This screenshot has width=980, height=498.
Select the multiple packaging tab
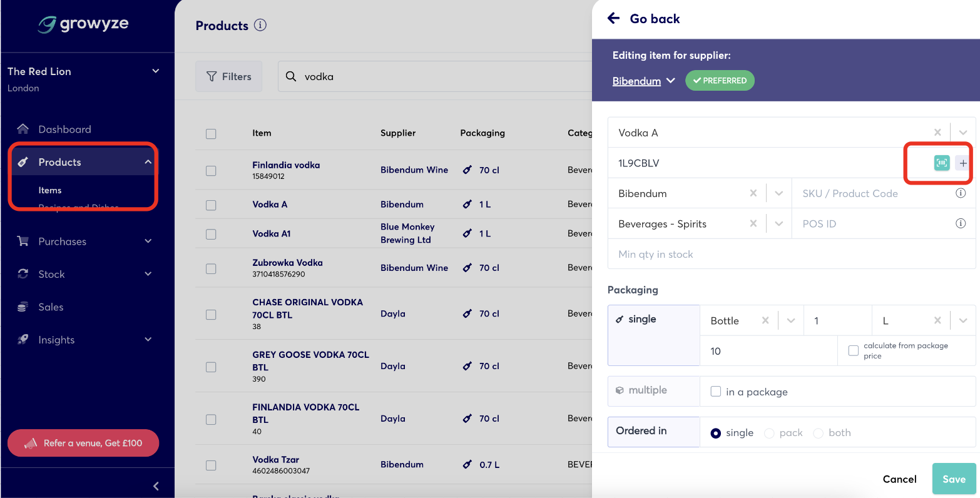[x=653, y=390]
